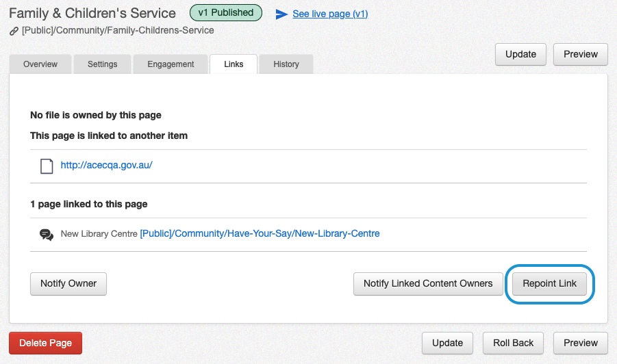This screenshot has height=364, width=617.
Task: Switch to the Overview tab
Action: click(x=40, y=64)
